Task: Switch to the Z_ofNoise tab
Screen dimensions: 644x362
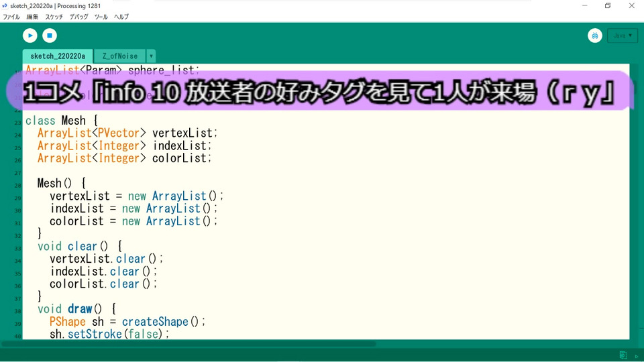Action: [120, 56]
